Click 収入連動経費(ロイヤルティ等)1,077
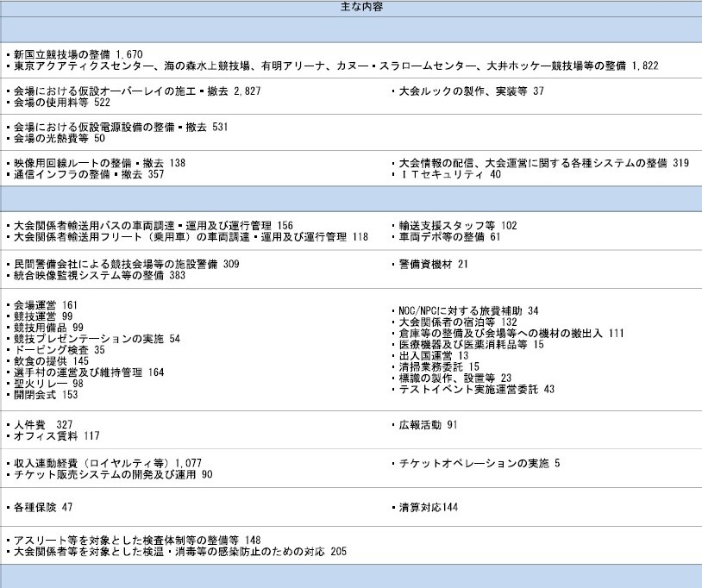This screenshot has width=702, height=588. (x=108, y=463)
